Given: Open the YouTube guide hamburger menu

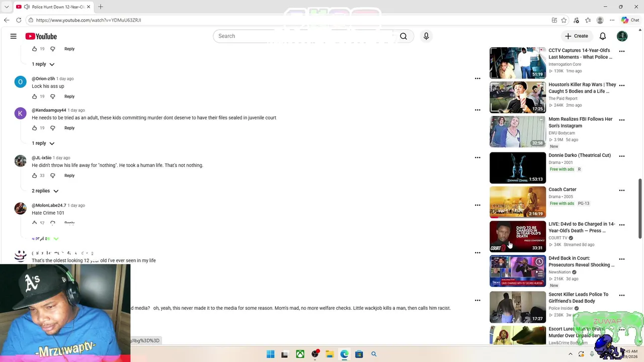Looking at the screenshot, I should (x=14, y=36).
